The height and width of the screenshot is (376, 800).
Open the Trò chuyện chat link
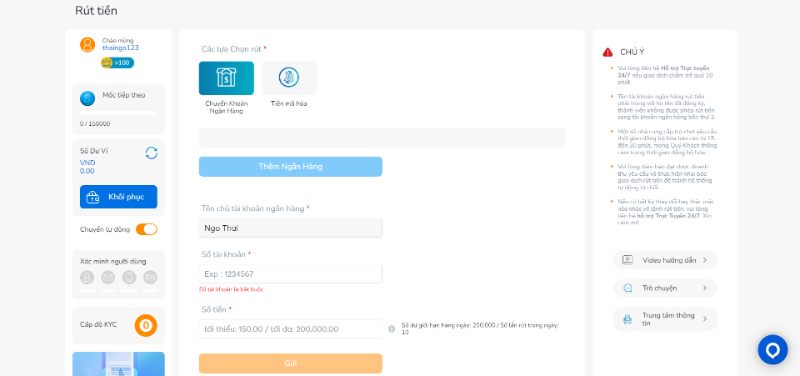665,288
